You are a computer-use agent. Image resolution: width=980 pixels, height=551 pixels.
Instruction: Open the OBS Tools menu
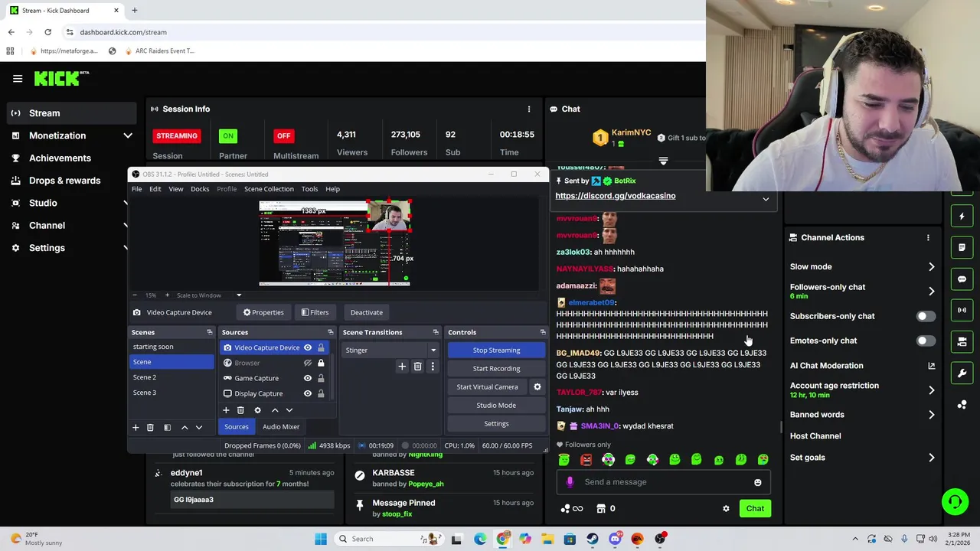309,189
